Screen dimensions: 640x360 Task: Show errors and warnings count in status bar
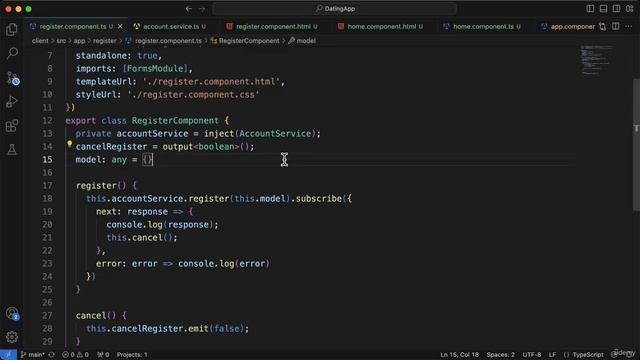pos(75,355)
